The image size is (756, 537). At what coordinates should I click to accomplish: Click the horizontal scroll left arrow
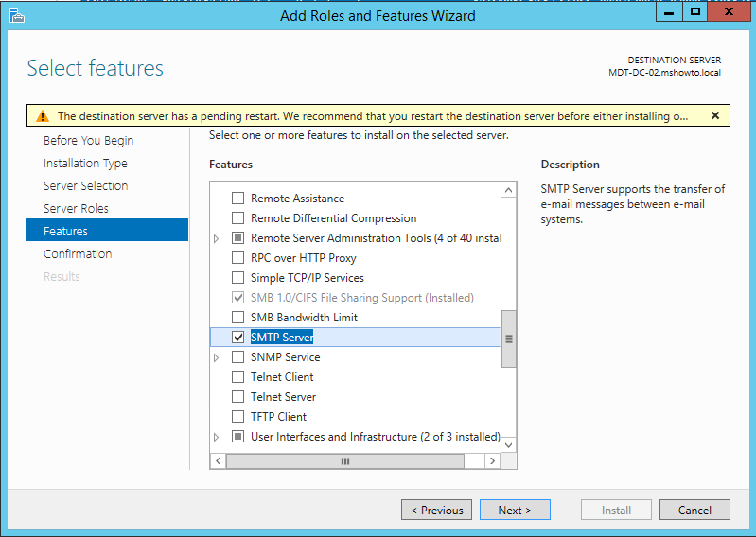pyautogui.click(x=218, y=461)
